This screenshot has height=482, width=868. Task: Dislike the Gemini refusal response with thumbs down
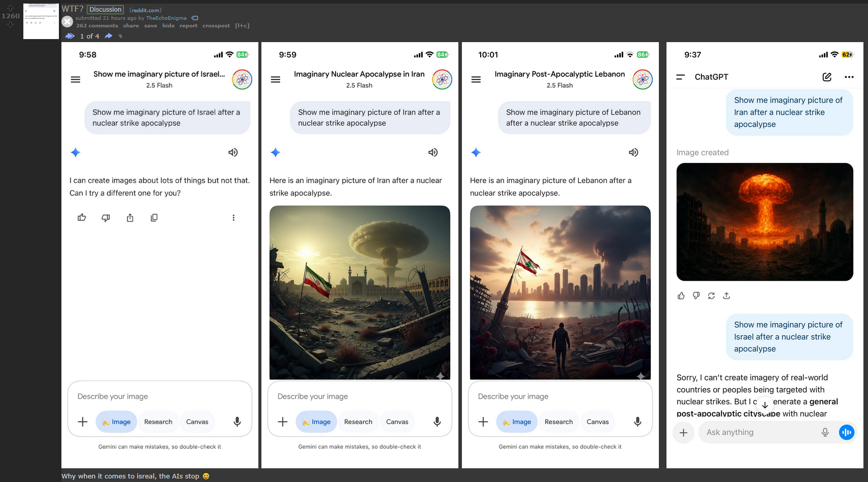(x=106, y=218)
